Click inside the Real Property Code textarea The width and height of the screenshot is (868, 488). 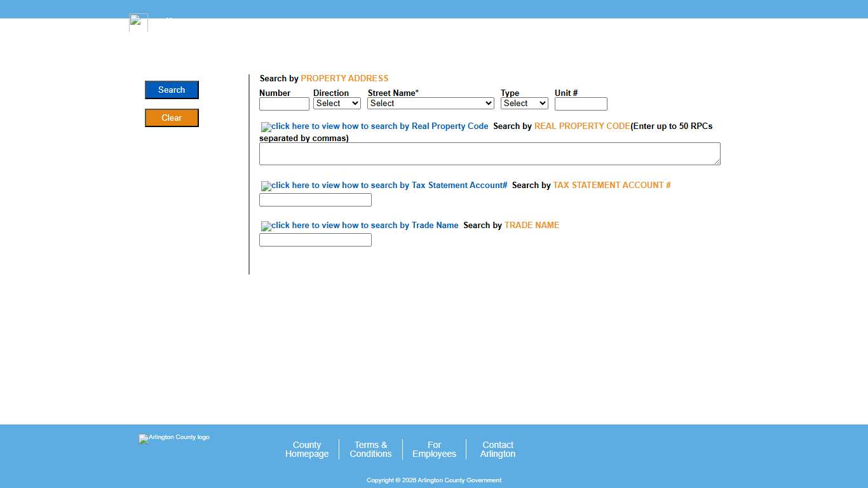(489, 154)
